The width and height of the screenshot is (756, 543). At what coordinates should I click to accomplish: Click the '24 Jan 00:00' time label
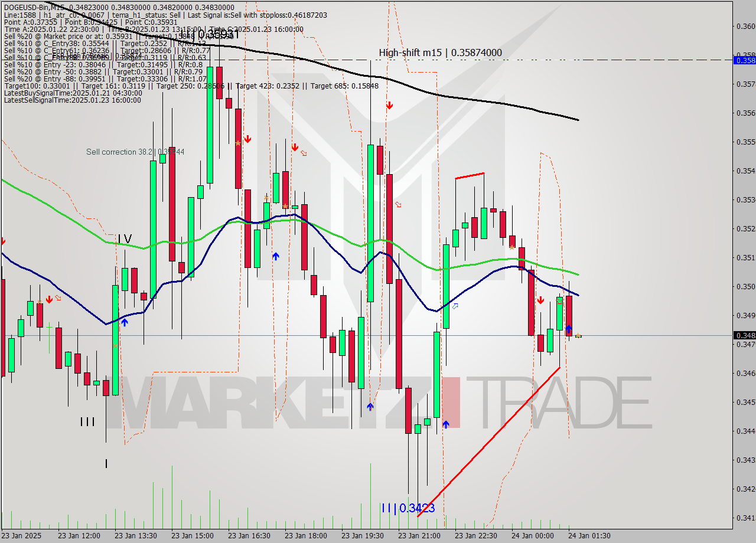(x=532, y=536)
